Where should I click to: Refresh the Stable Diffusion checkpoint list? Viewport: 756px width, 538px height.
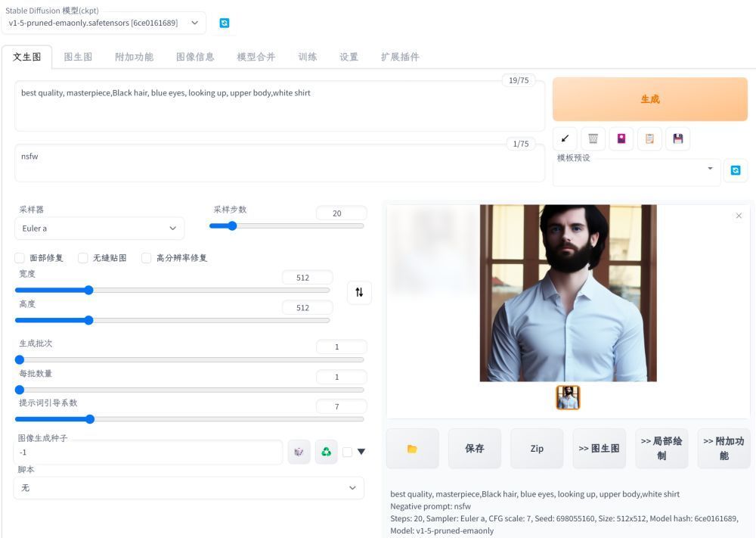(225, 23)
